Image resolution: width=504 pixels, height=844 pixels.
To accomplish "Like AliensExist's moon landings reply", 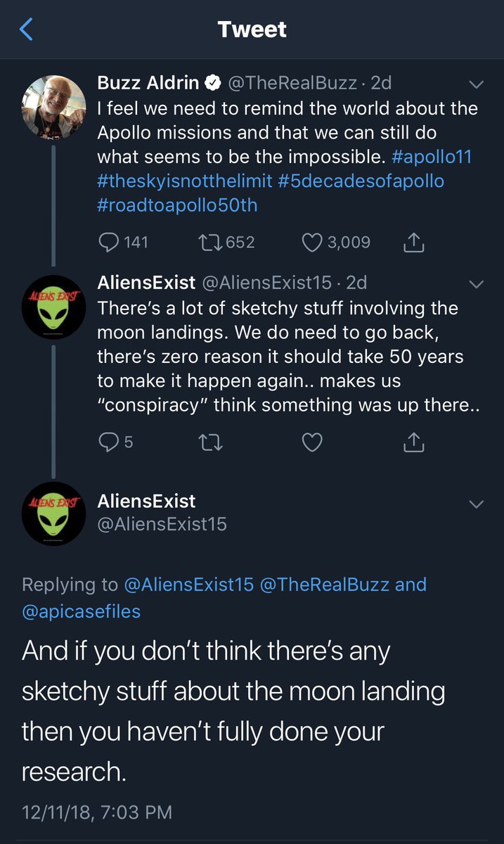I will coord(312,442).
